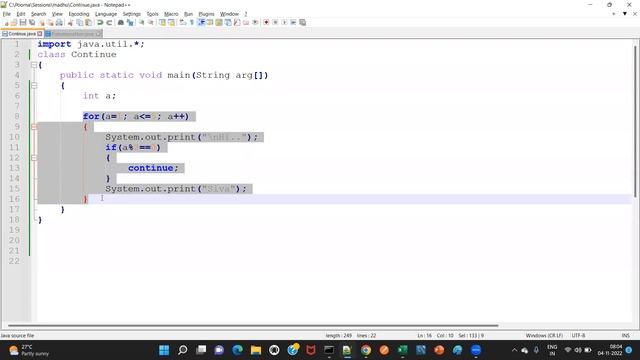
Task: Open the Replace toolbar icon
Action: [x=130, y=23]
